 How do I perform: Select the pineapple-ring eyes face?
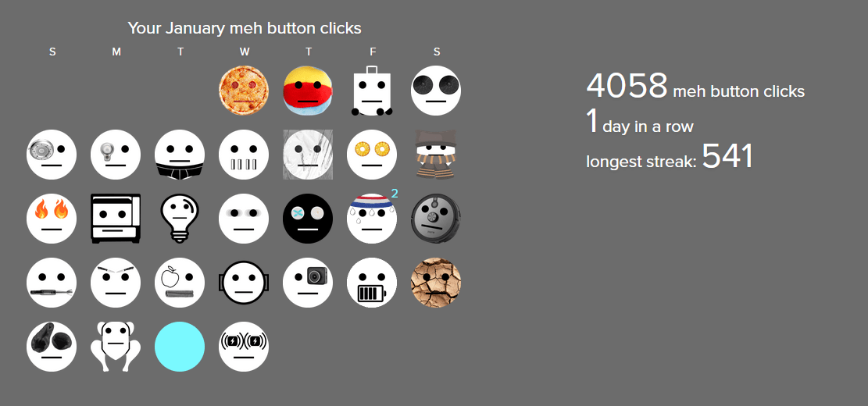(x=372, y=155)
